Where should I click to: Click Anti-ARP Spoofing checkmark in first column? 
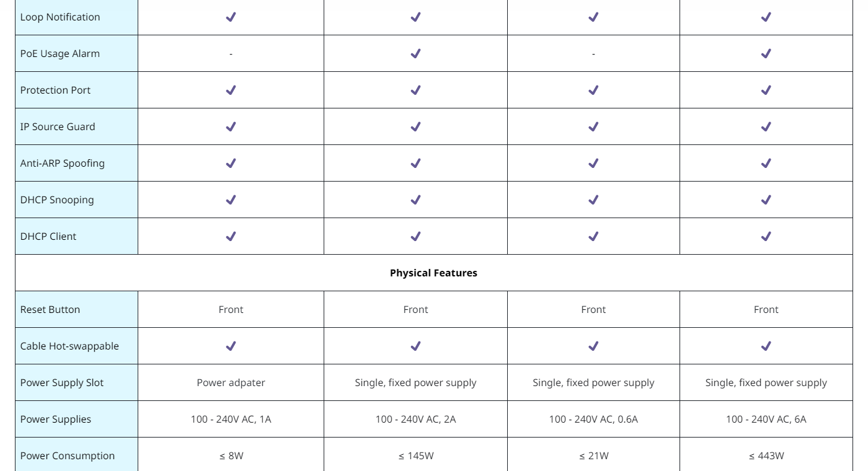tap(231, 163)
